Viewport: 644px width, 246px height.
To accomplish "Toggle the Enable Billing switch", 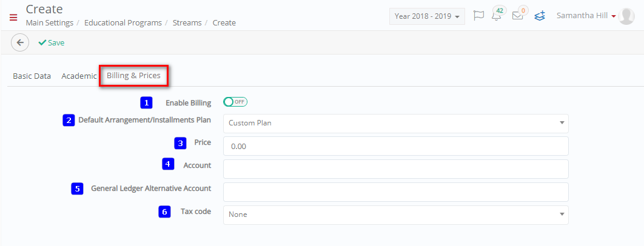I will point(235,102).
